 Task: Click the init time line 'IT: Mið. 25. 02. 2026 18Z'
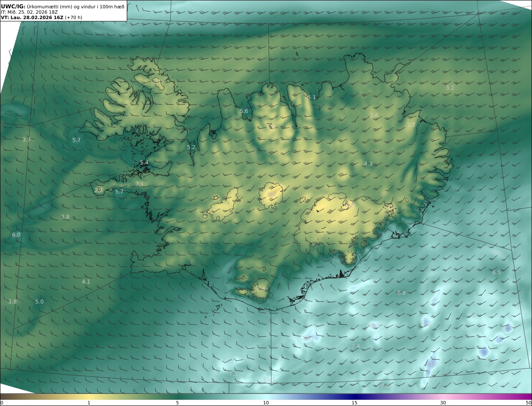click(29, 12)
